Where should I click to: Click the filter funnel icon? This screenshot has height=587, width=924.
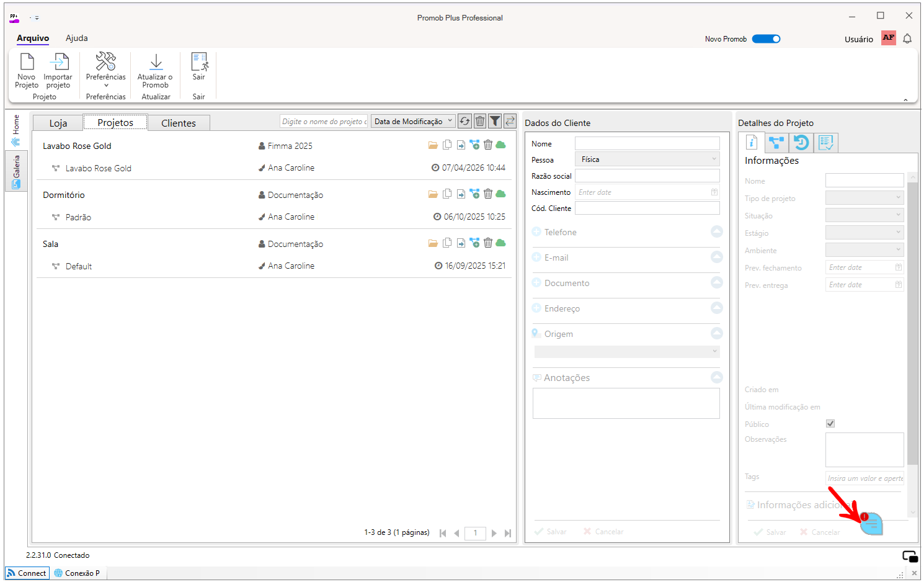tap(495, 121)
